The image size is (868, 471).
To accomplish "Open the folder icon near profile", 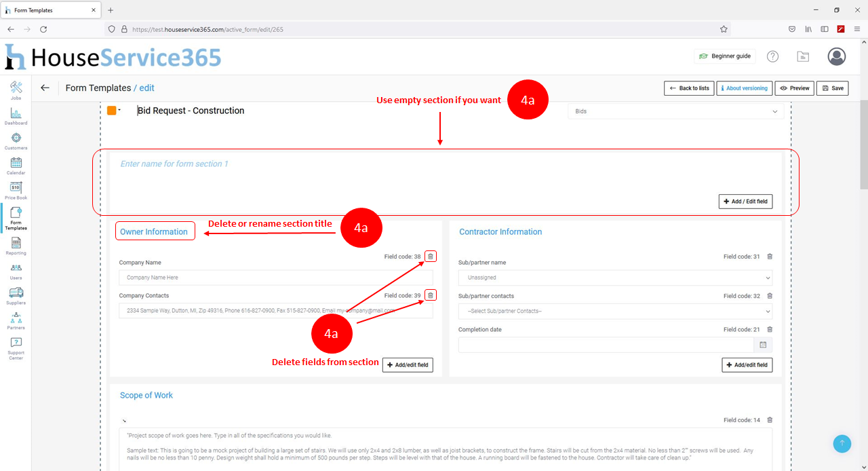I will (803, 56).
